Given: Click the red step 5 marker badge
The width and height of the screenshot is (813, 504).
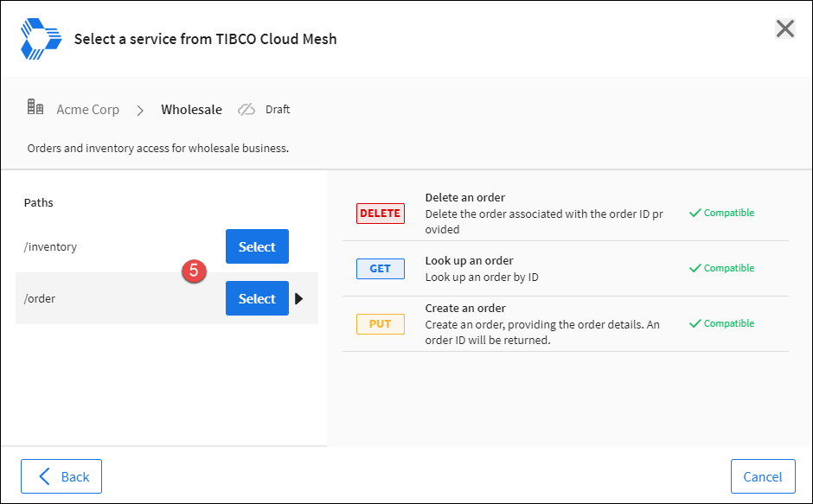Looking at the screenshot, I should [x=194, y=271].
